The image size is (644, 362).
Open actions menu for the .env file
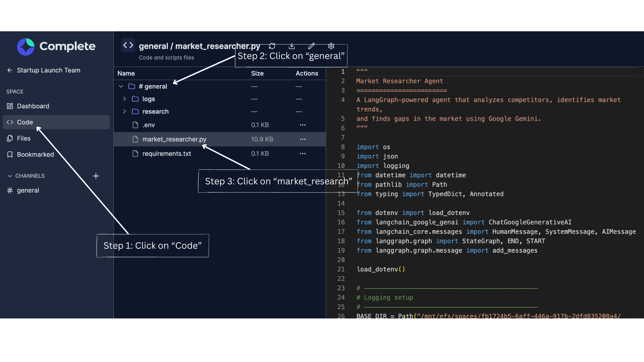click(x=303, y=125)
